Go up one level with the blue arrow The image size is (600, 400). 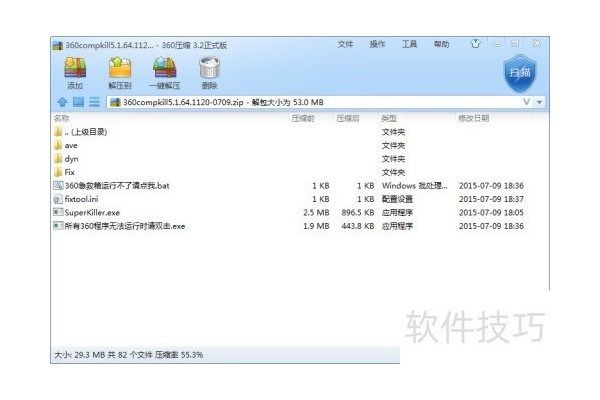[62, 102]
